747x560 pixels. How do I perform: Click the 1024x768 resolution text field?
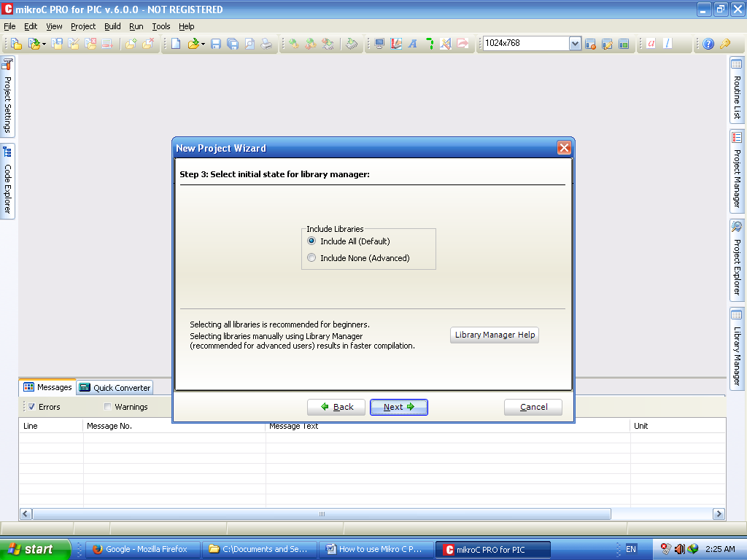coord(526,43)
